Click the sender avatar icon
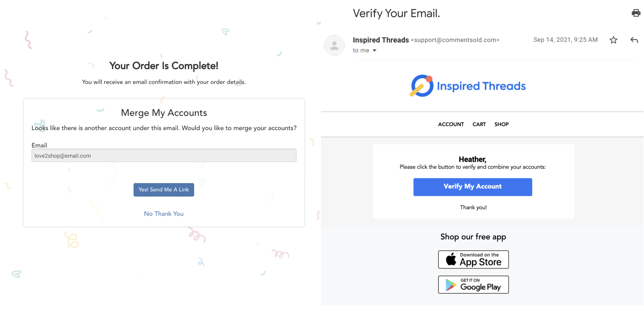The image size is (644, 309). click(334, 45)
